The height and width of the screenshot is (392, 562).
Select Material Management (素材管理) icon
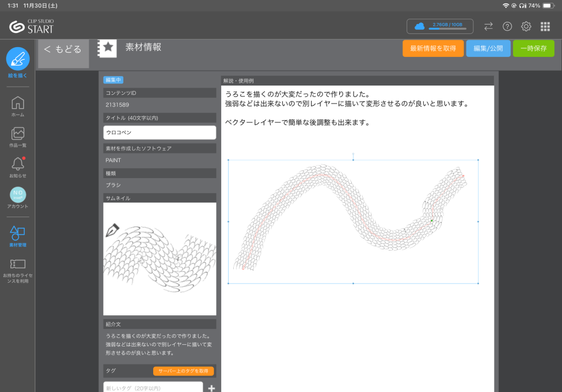pos(18,233)
